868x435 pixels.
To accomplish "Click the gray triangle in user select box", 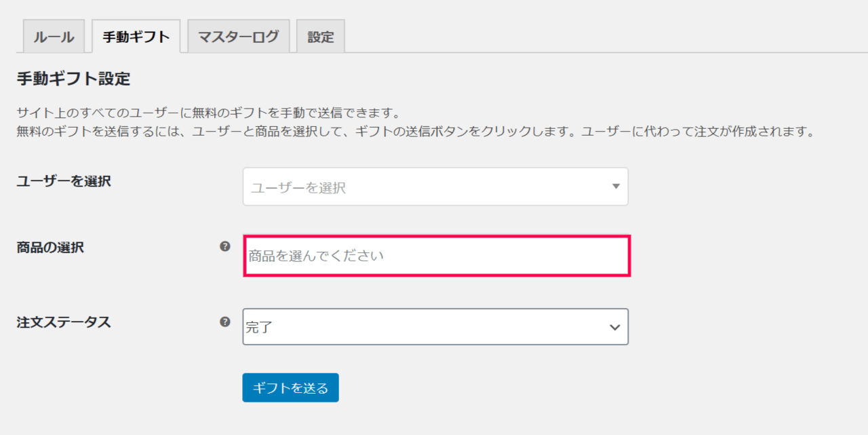I will (616, 186).
